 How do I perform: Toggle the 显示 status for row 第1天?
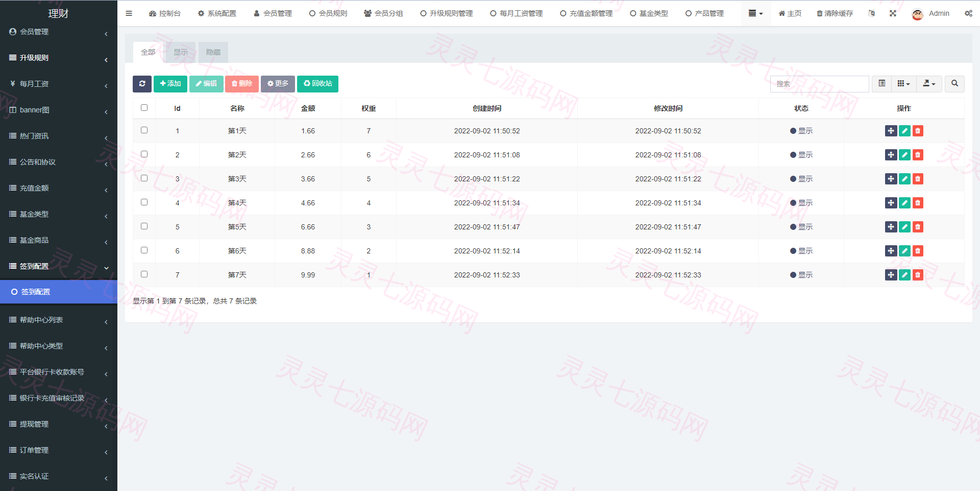(x=801, y=131)
